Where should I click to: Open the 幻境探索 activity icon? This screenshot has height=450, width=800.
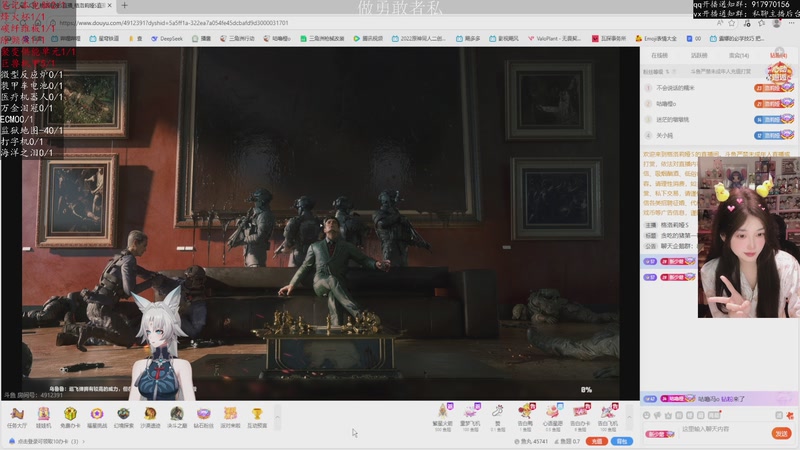coord(123,417)
